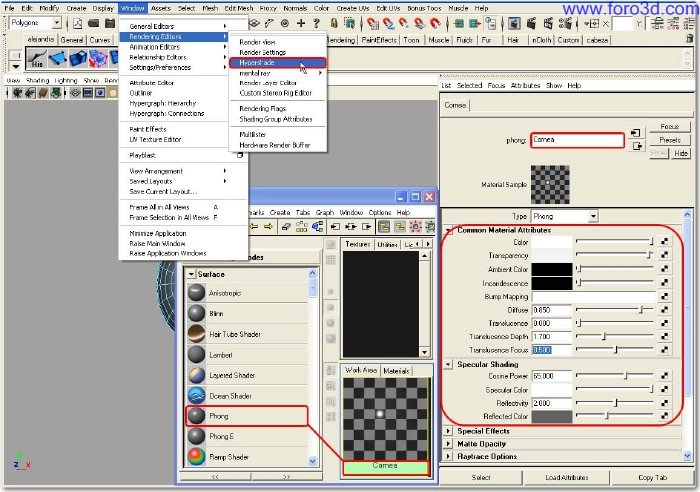Select the Lambert shader icon
This screenshot has height=492, width=700.
pos(196,354)
